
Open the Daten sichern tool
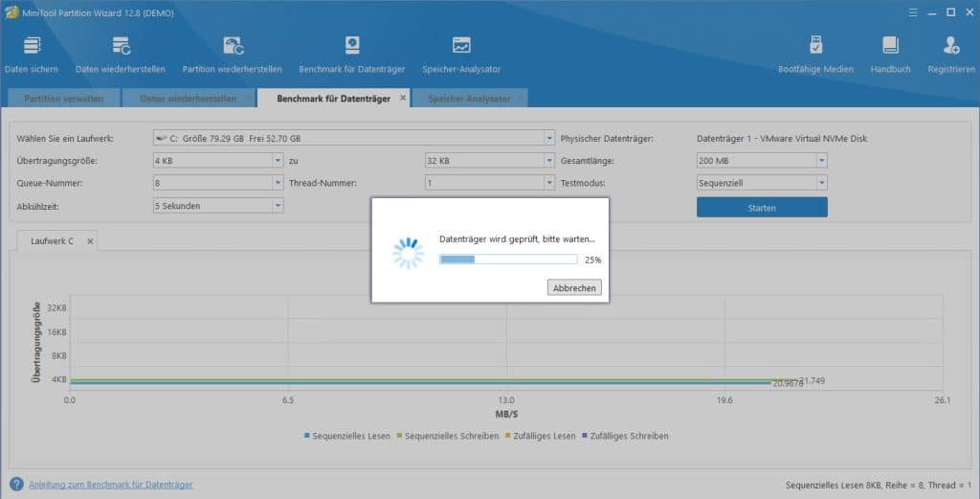(x=32, y=55)
